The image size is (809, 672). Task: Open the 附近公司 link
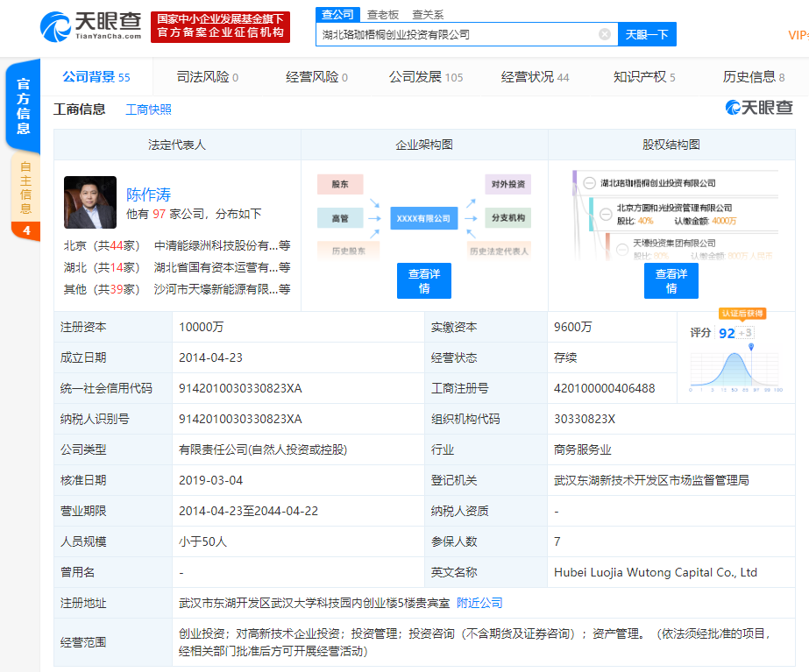479,603
